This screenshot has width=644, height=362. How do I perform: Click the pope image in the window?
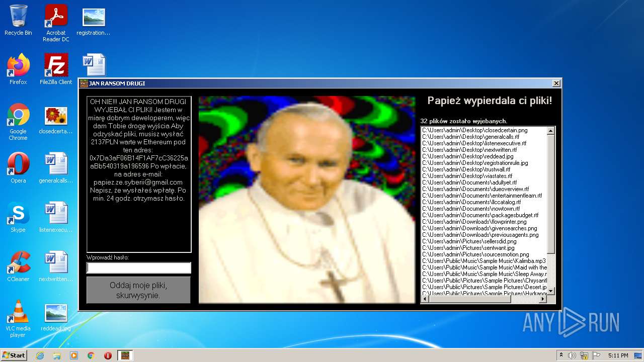(x=307, y=200)
